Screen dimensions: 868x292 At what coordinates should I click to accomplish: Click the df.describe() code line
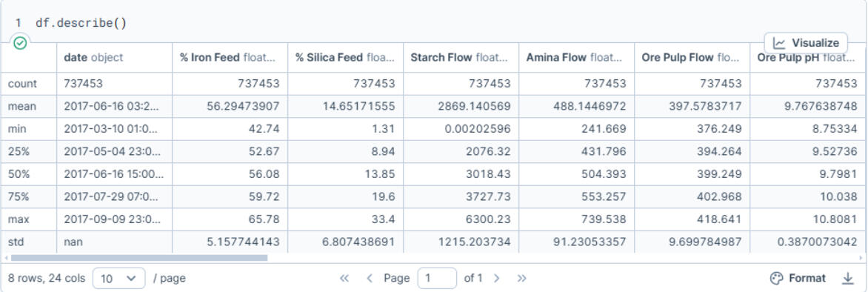pos(81,23)
